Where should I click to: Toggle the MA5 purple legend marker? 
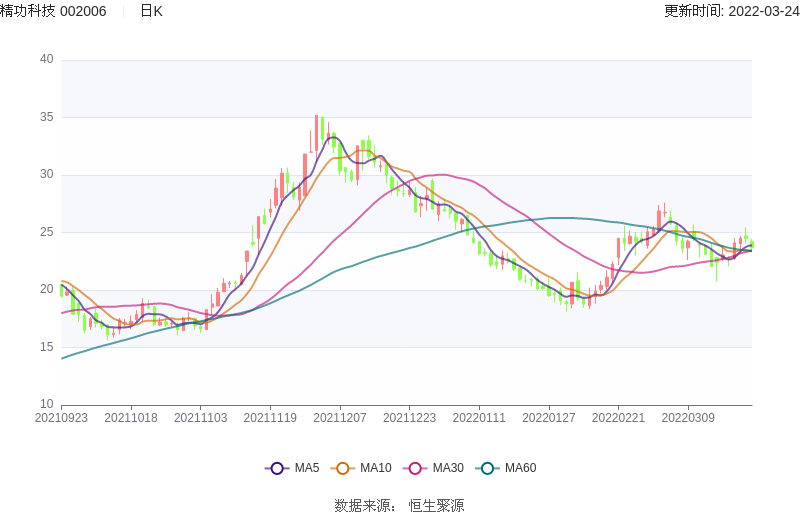point(277,468)
